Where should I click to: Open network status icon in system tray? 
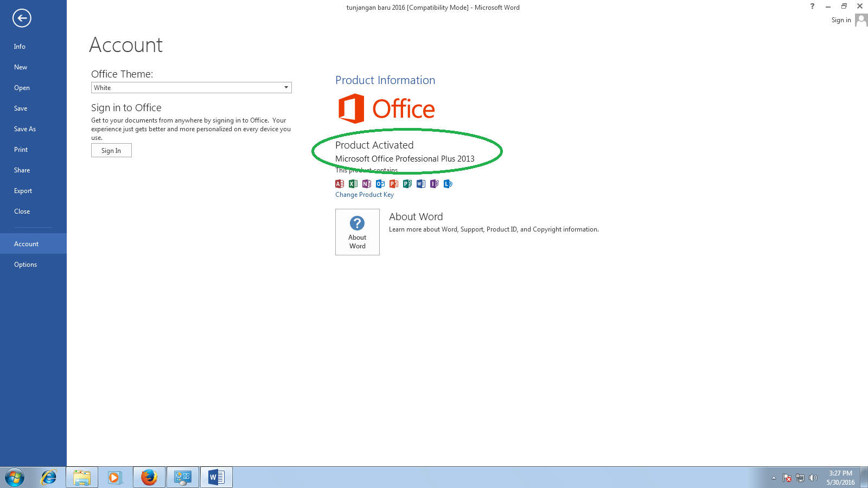pos(800,478)
